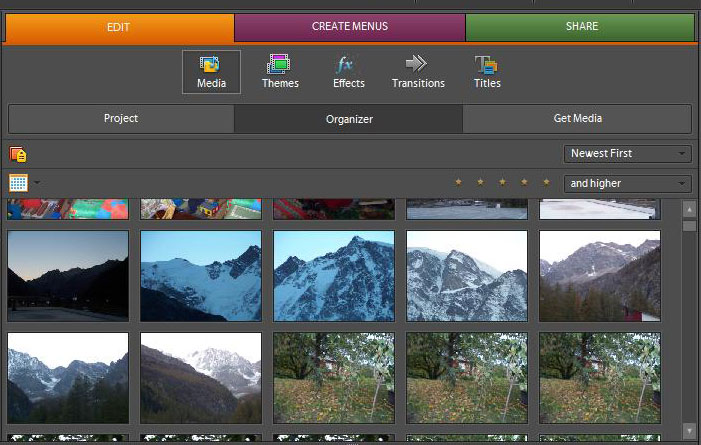Select the middle garden leaves thumbnail
The height and width of the screenshot is (445, 701).
pos(467,378)
